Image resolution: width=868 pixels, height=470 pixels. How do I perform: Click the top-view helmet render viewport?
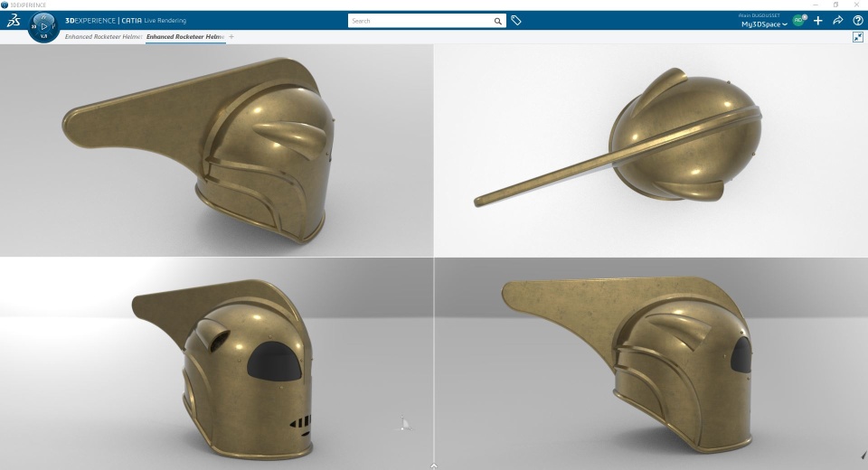[651, 150]
